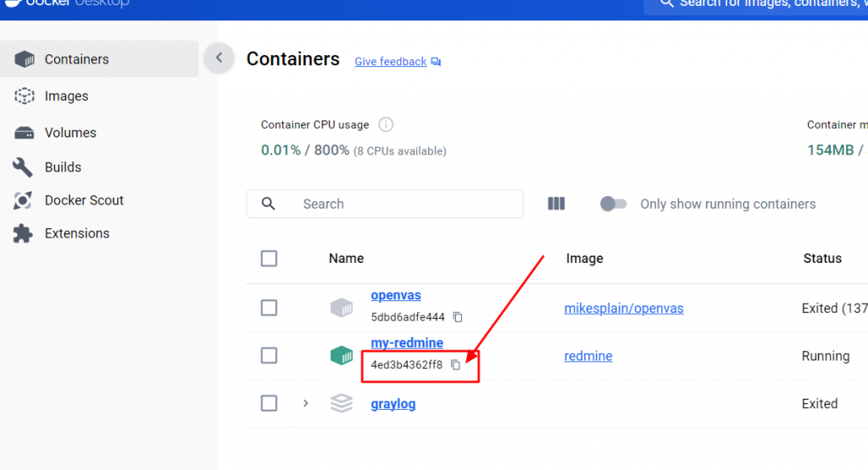868x470 pixels.
Task: Open the redmine image link
Action: (588, 355)
